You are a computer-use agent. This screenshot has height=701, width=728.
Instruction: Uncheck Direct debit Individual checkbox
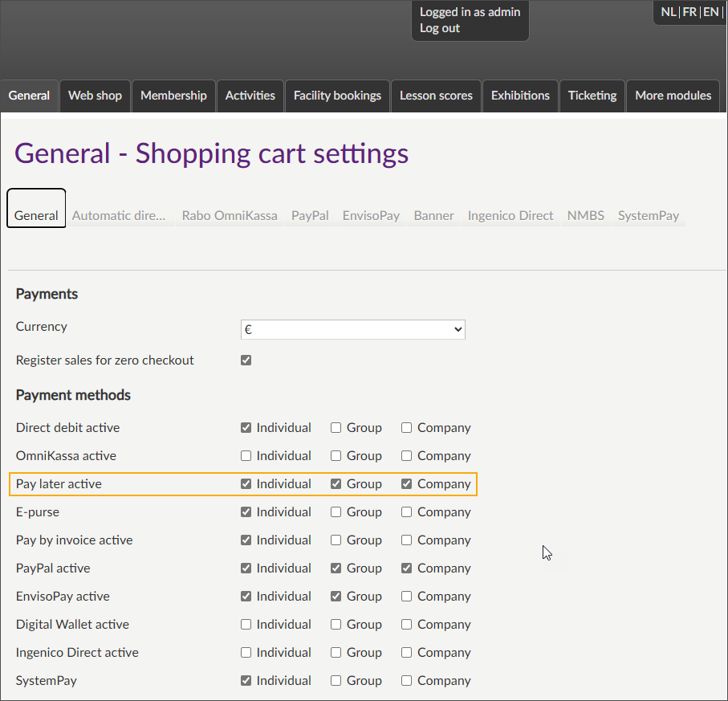point(246,428)
